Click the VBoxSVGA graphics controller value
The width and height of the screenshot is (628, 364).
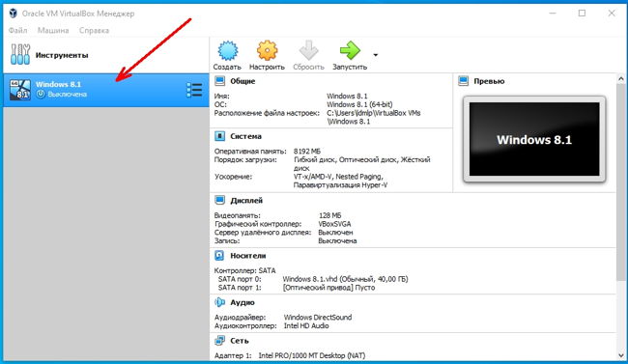[335, 224]
